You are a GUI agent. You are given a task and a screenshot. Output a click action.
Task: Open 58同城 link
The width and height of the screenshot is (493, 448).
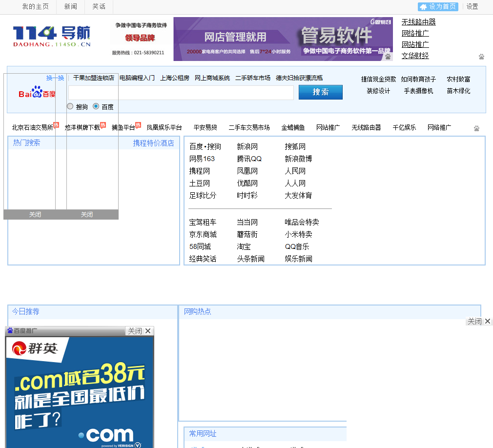click(x=200, y=247)
